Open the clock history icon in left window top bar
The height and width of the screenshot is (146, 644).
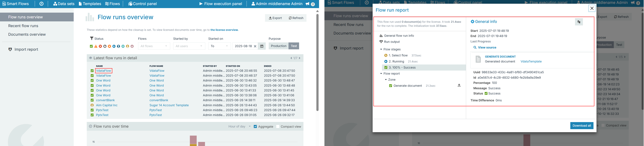click(41, 4)
